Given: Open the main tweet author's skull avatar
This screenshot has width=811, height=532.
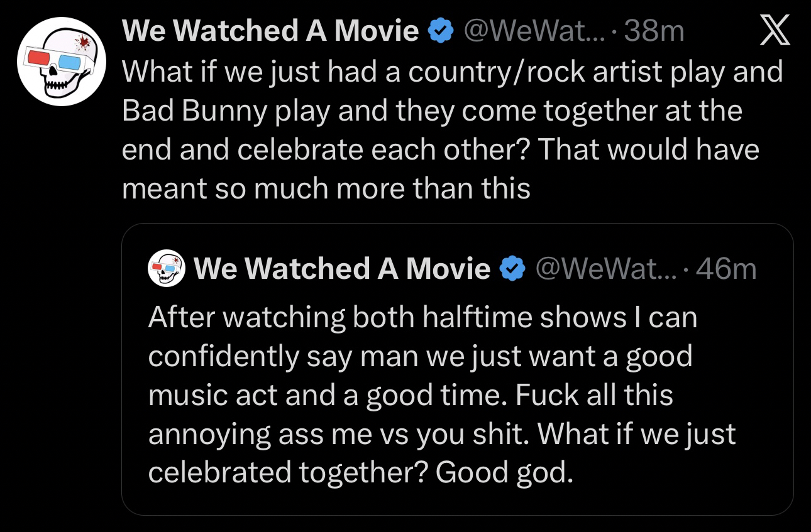Looking at the screenshot, I should [60, 62].
